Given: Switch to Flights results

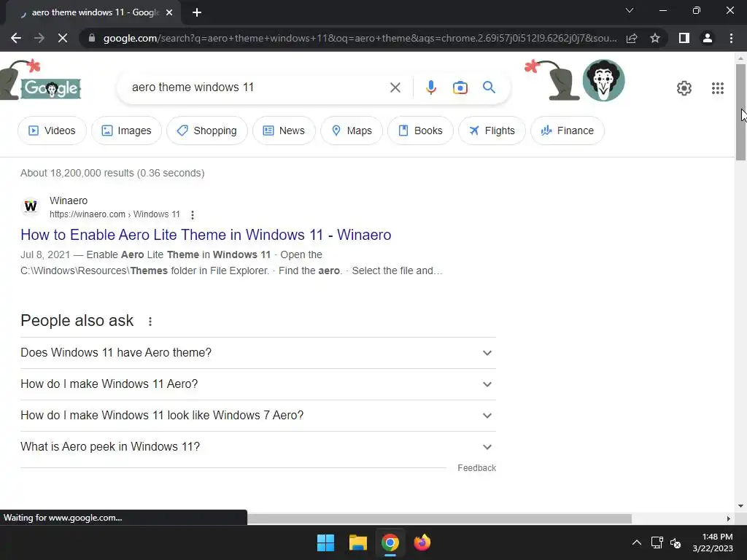Looking at the screenshot, I should [492, 131].
